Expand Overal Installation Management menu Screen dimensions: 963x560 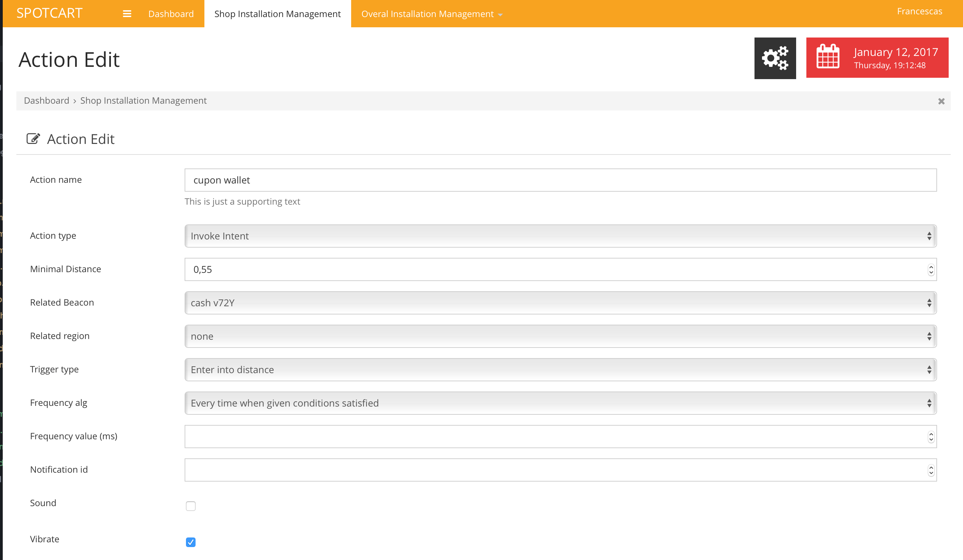coord(432,14)
